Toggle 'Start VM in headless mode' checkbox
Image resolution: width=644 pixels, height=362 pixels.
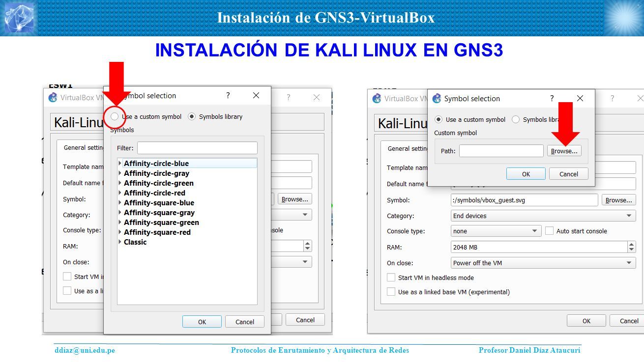pos(391,278)
